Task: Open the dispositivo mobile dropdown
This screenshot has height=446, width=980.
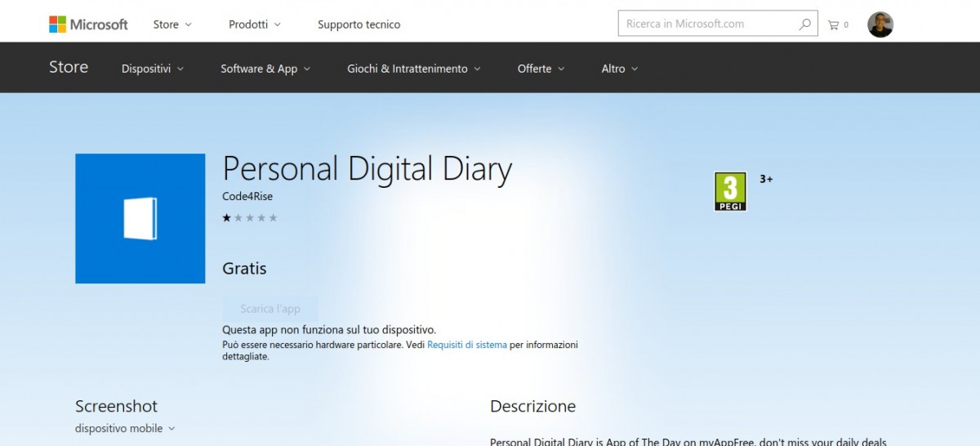Action: point(125,428)
